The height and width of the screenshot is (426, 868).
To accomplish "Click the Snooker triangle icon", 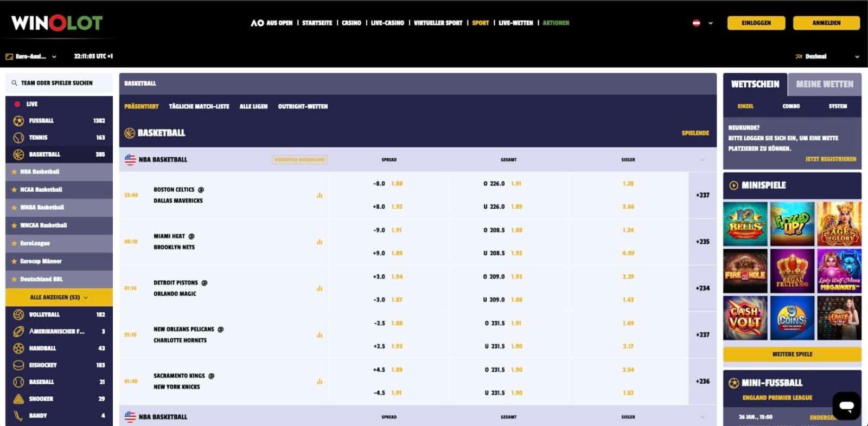I will (x=18, y=399).
